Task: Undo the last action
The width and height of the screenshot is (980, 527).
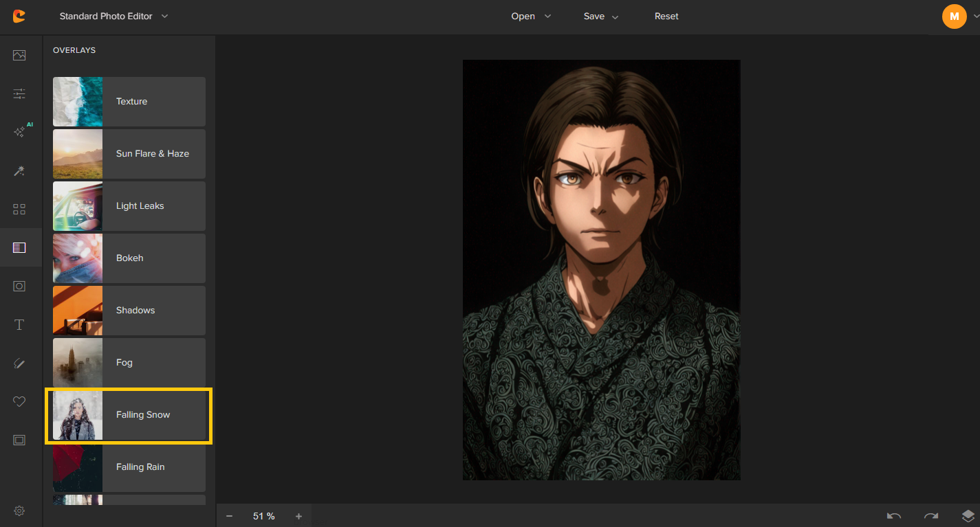Action: click(893, 515)
